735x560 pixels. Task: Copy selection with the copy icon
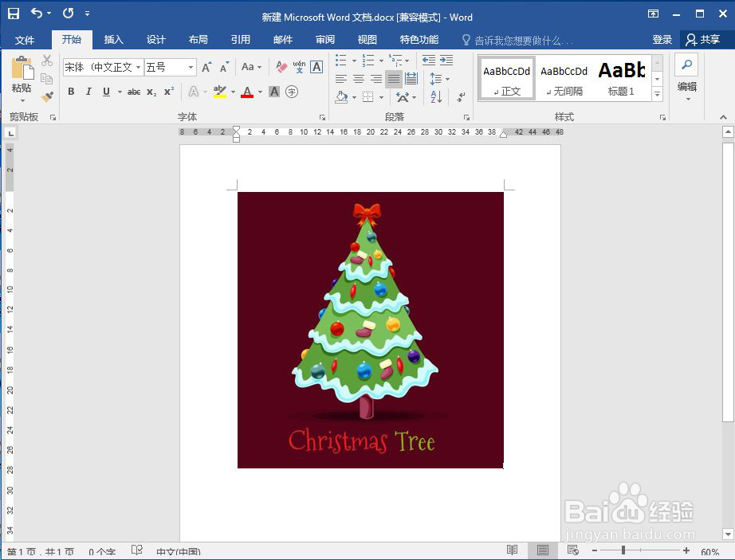pyautogui.click(x=46, y=79)
